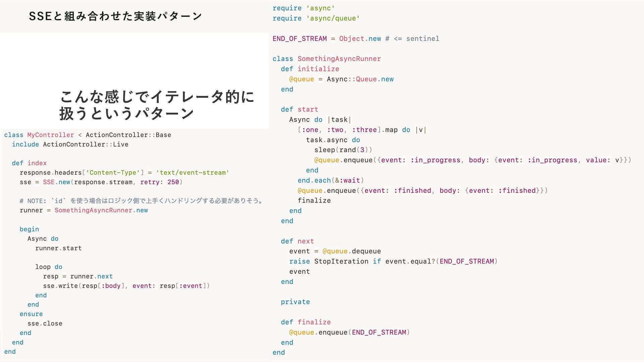Click the 'class SomethingAsyncRunner' line

(327, 59)
